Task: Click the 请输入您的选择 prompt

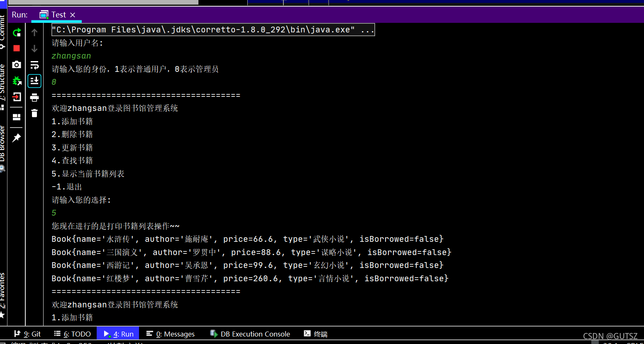Action: click(x=81, y=200)
